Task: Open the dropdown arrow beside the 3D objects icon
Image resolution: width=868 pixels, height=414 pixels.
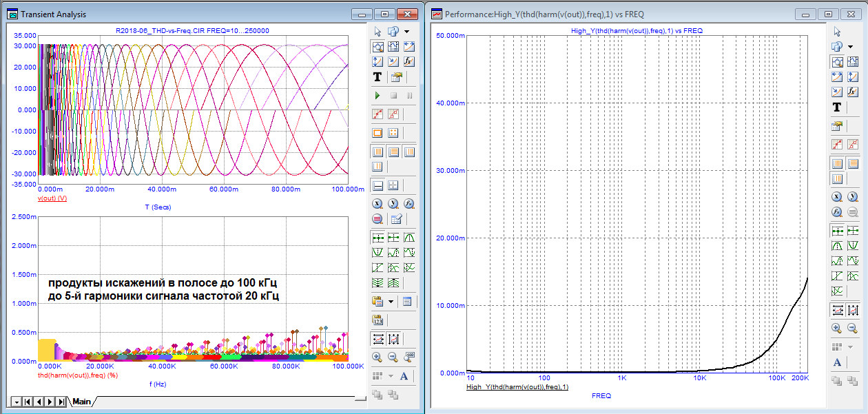Action: (x=406, y=32)
